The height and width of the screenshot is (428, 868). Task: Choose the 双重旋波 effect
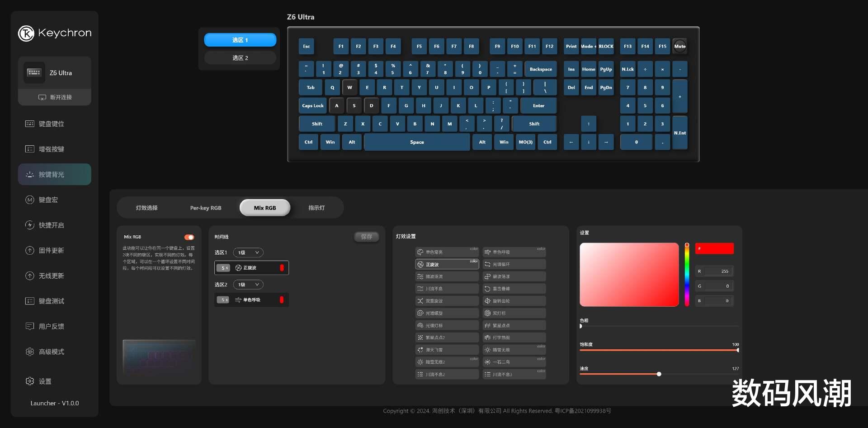pyautogui.click(x=447, y=301)
